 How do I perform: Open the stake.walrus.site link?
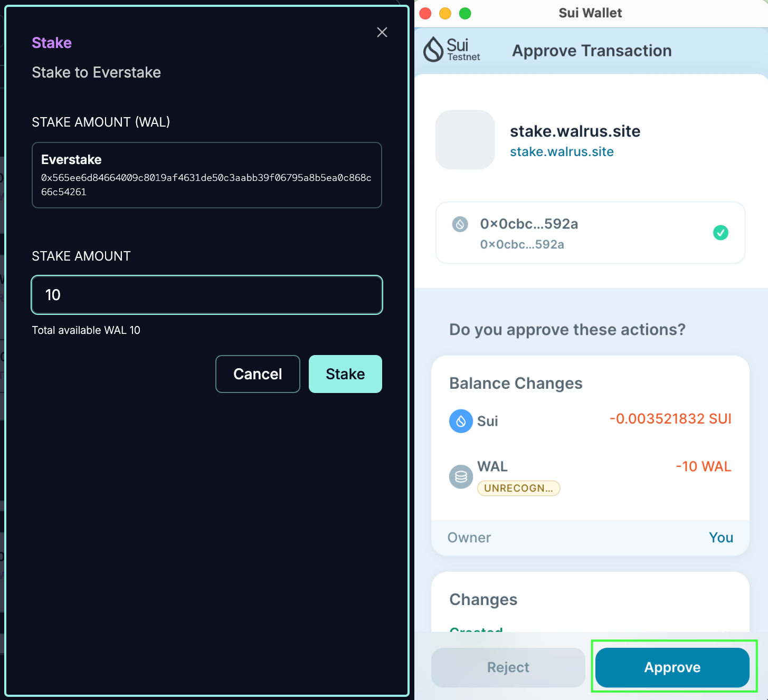click(x=562, y=152)
